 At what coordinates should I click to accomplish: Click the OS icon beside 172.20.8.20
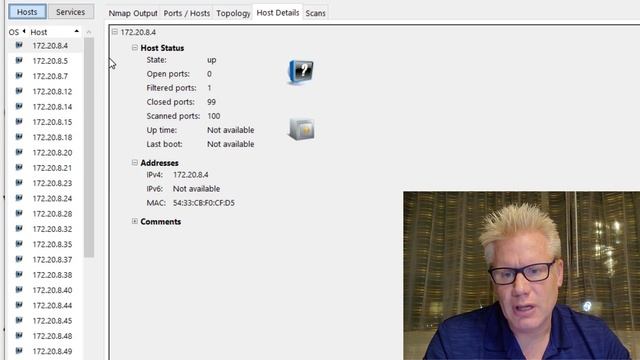coord(19,152)
